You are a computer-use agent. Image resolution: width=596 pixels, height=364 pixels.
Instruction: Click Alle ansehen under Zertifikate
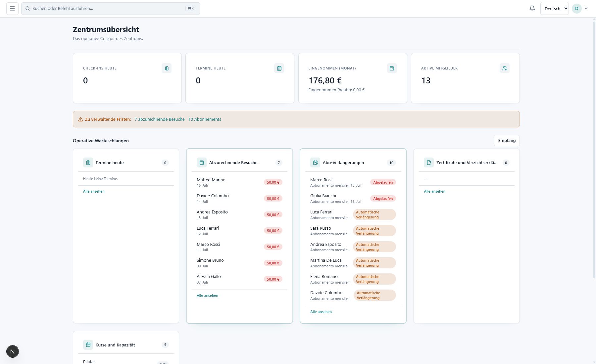click(434, 191)
